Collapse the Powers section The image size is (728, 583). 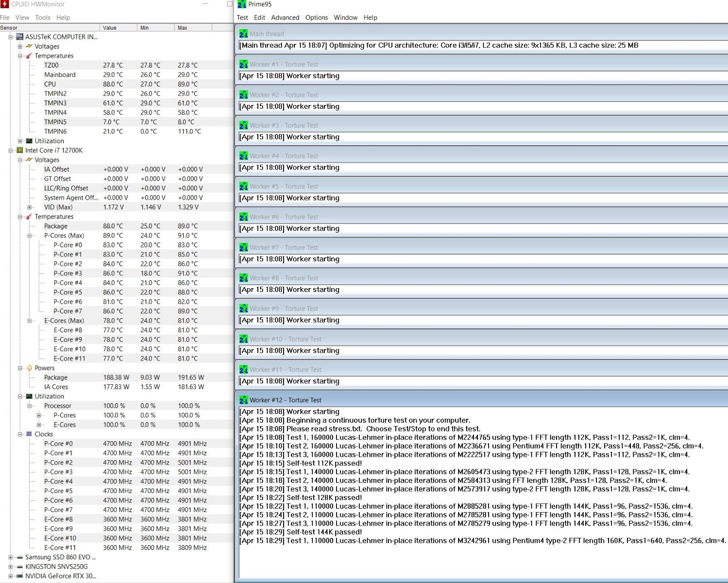click(20, 368)
